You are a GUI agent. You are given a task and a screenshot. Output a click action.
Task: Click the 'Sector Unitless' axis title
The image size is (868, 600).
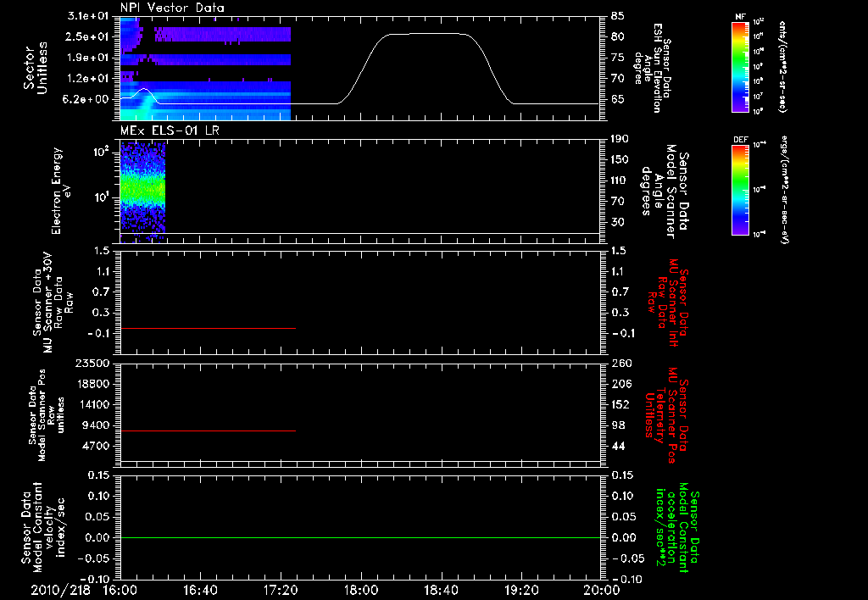(x=36, y=68)
